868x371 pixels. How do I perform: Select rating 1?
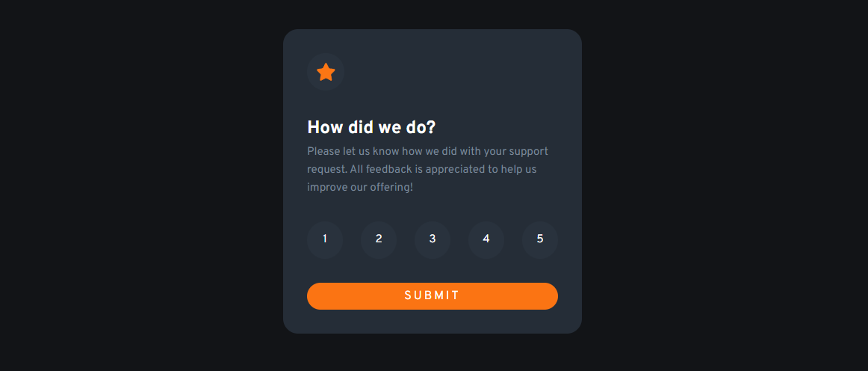325,239
